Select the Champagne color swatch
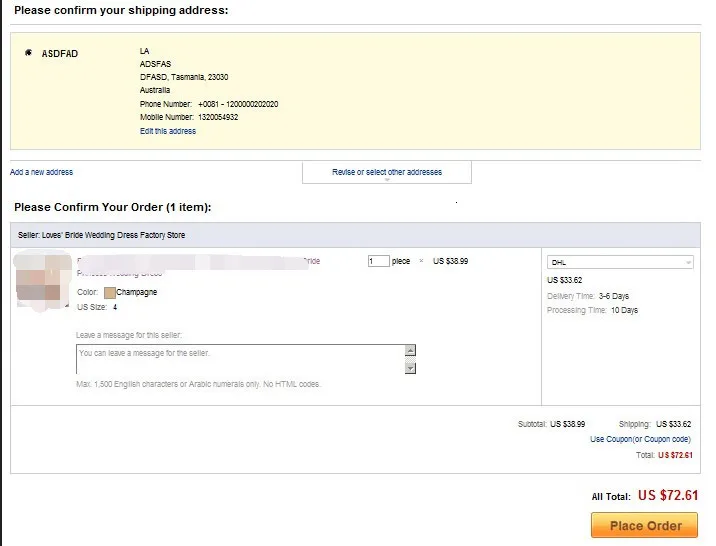 tap(109, 292)
